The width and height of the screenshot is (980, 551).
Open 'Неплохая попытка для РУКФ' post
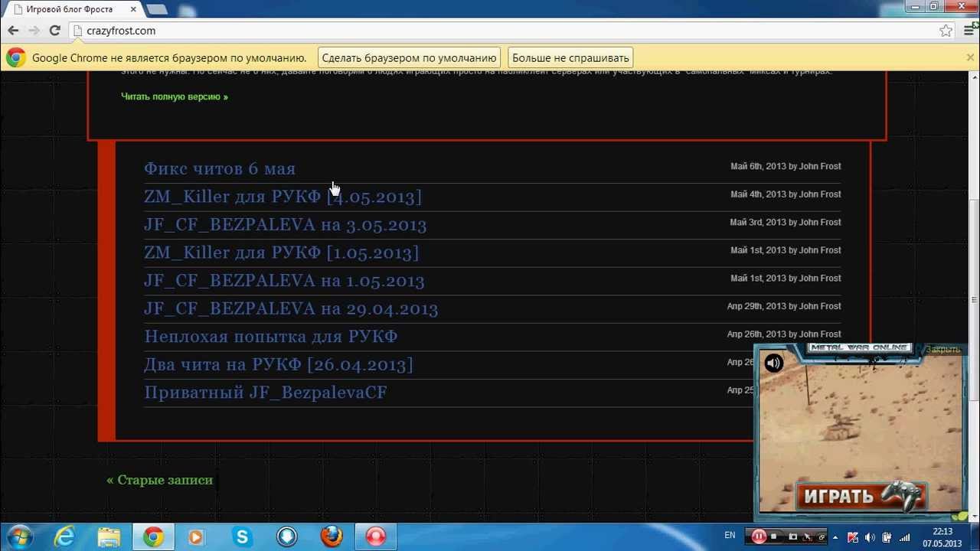[270, 336]
